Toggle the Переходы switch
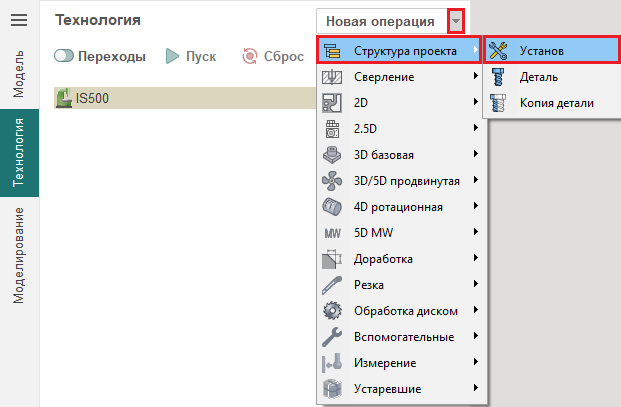621x407 pixels. click(66, 57)
